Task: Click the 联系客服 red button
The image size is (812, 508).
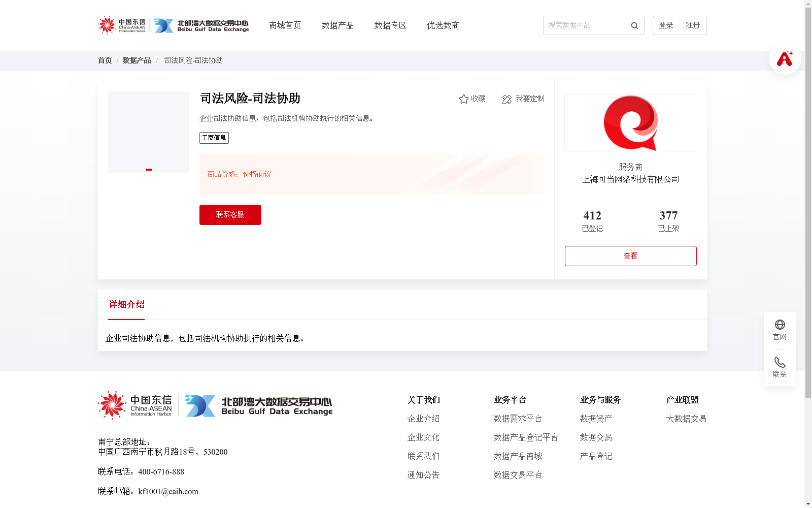Action: pos(230,215)
